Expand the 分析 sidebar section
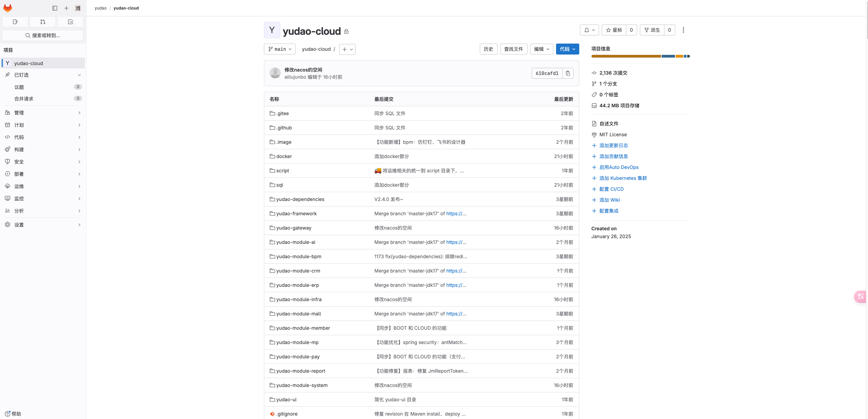 [x=43, y=211]
